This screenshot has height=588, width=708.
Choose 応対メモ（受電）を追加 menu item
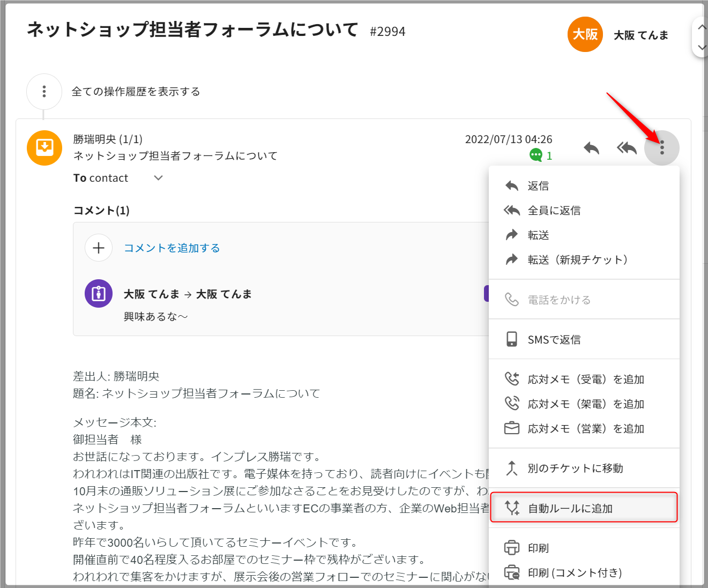585,379
